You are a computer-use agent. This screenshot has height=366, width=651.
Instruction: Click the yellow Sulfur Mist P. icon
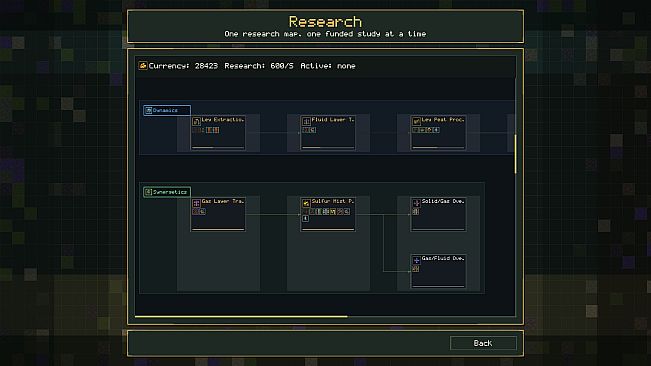(x=306, y=203)
